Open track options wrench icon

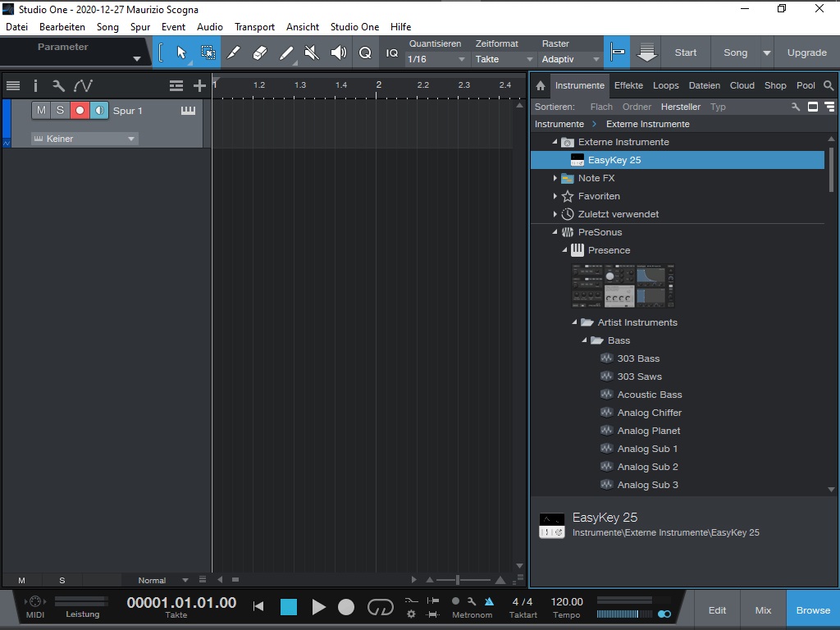coord(58,85)
